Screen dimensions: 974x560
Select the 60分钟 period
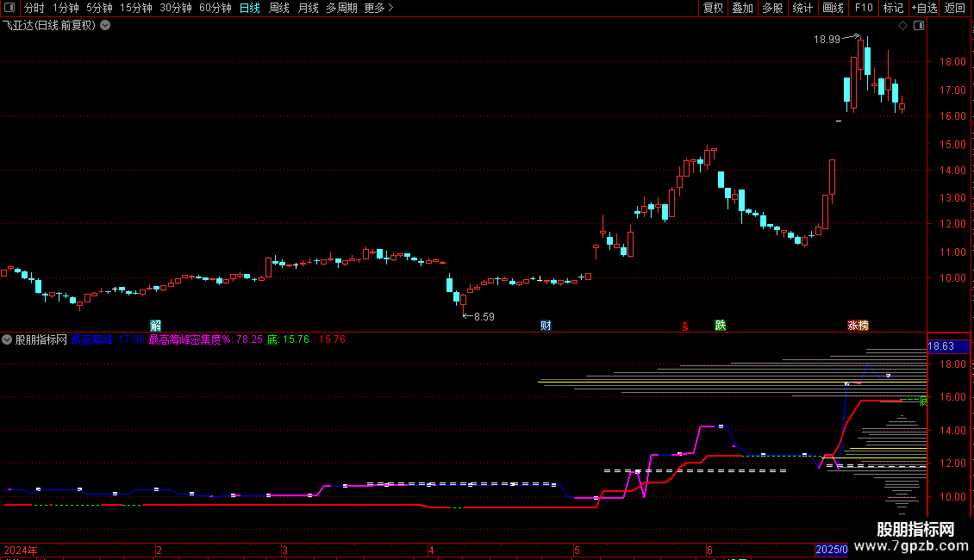pos(215,8)
